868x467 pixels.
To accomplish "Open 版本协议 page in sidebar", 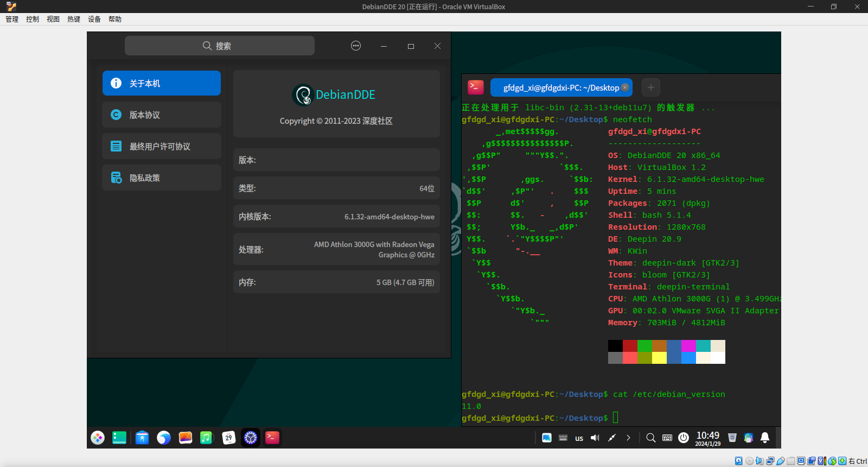I will tap(162, 115).
